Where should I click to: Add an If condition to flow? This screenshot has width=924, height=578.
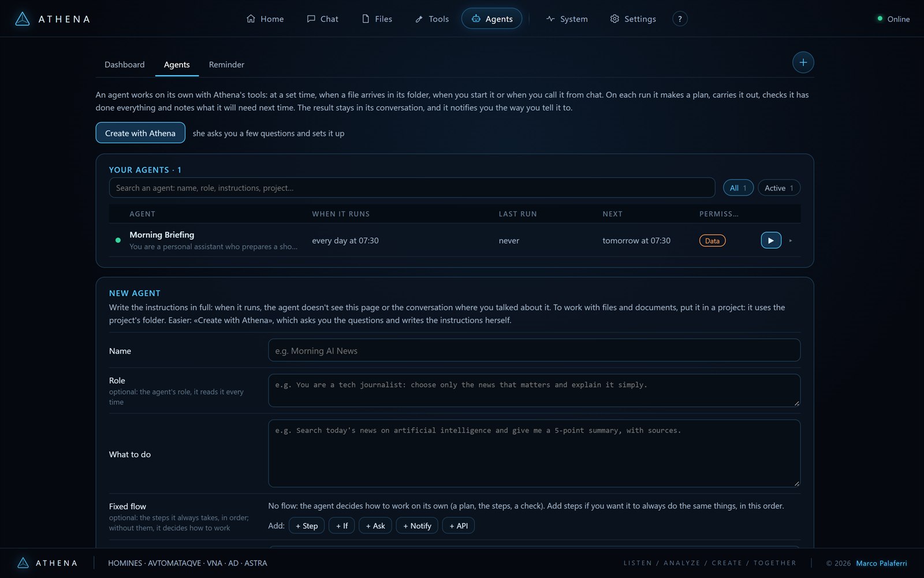click(342, 526)
